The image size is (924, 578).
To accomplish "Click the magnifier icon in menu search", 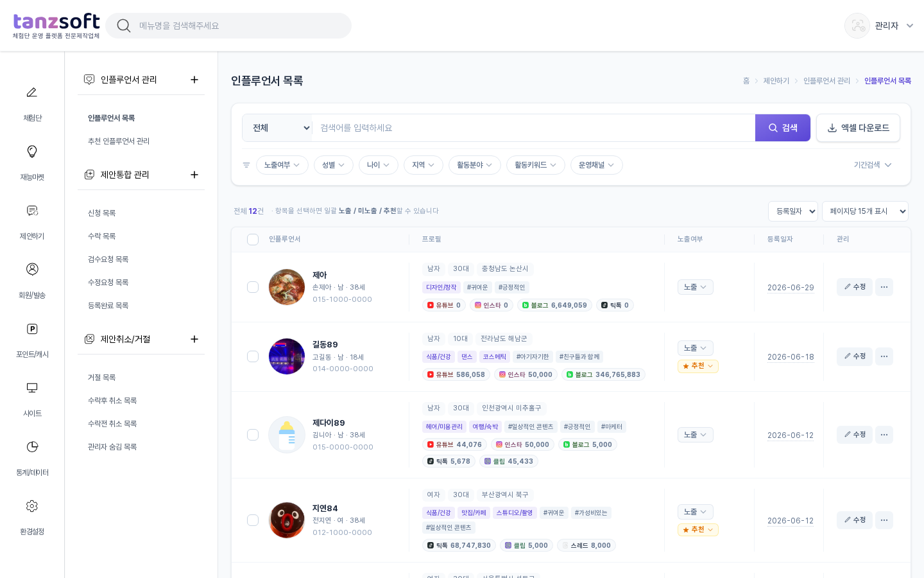I will [x=124, y=26].
